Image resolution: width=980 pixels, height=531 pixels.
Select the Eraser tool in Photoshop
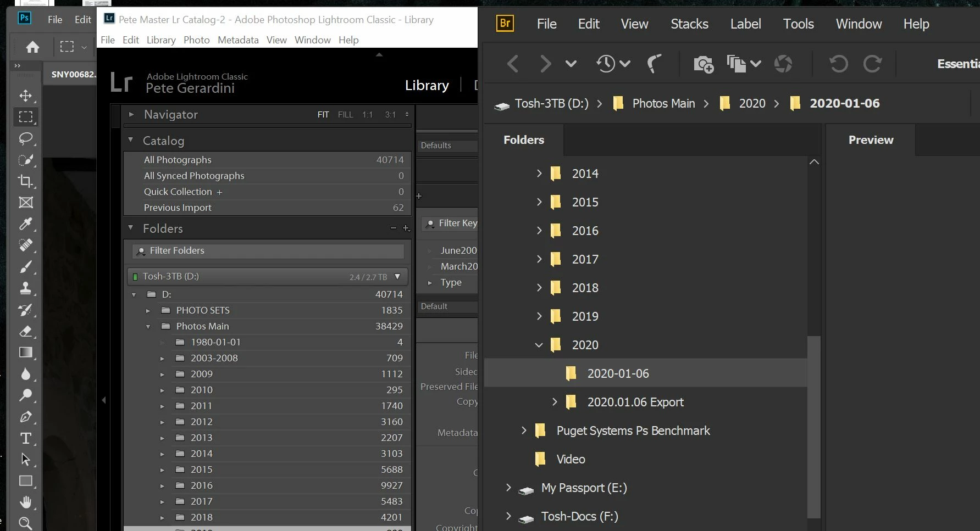(x=25, y=331)
